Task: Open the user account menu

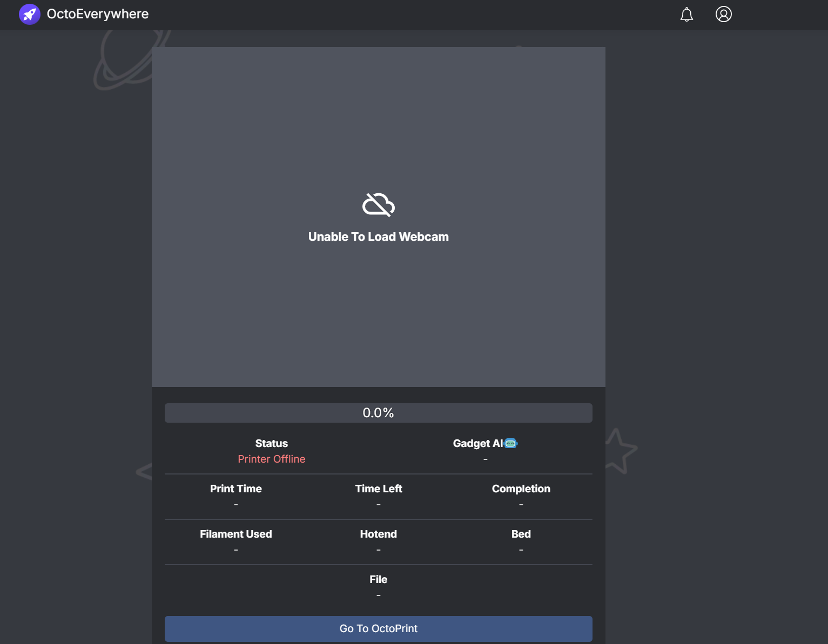Action: pyautogui.click(x=724, y=14)
